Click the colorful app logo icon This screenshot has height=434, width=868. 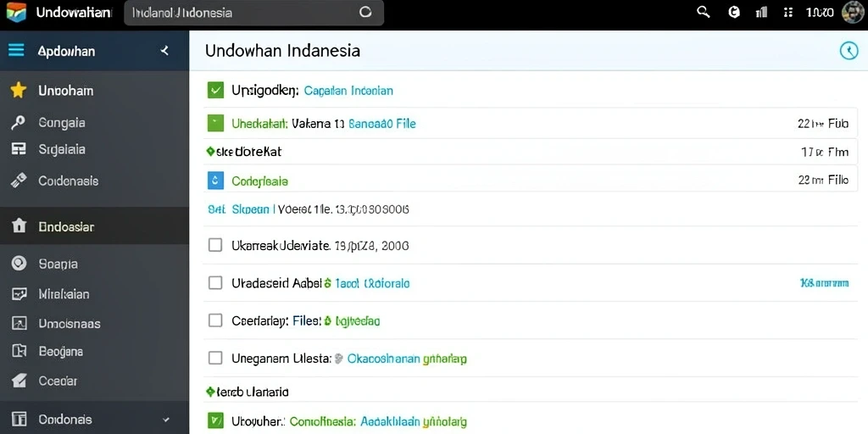coord(16,12)
